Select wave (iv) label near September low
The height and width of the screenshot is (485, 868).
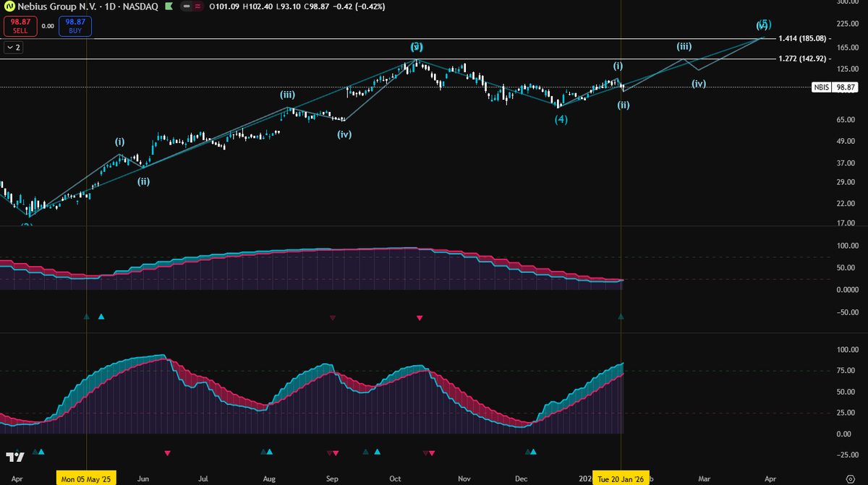[344, 134]
